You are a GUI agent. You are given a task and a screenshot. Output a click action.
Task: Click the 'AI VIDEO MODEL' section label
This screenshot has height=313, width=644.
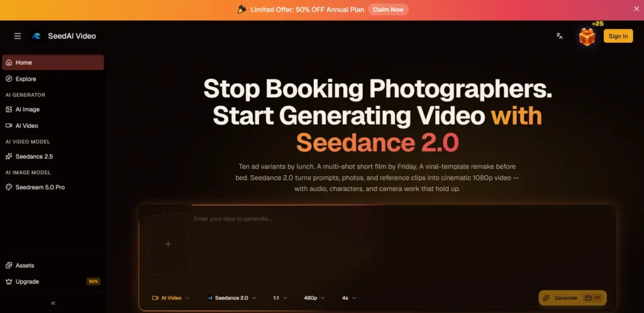tap(28, 142)
